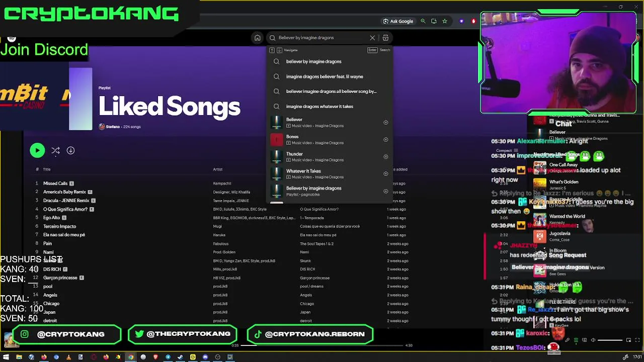
Task: Open the Stefano profile link
Action: 113,127
